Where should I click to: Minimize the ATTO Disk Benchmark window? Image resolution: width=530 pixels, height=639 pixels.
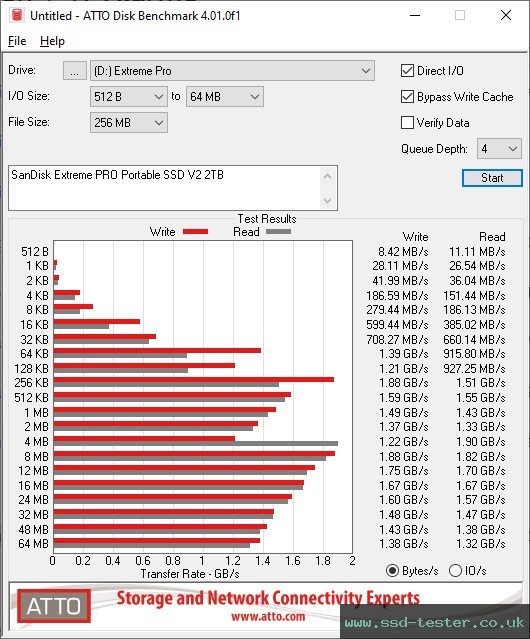click(415, 15)
